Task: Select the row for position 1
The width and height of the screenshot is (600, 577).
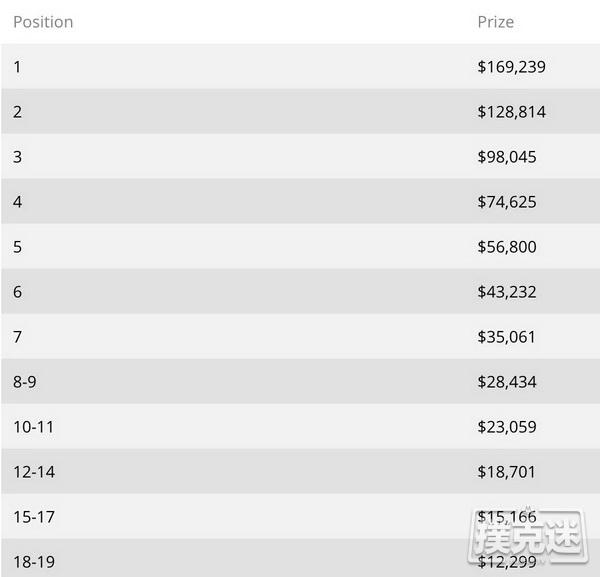Action: 300,67
